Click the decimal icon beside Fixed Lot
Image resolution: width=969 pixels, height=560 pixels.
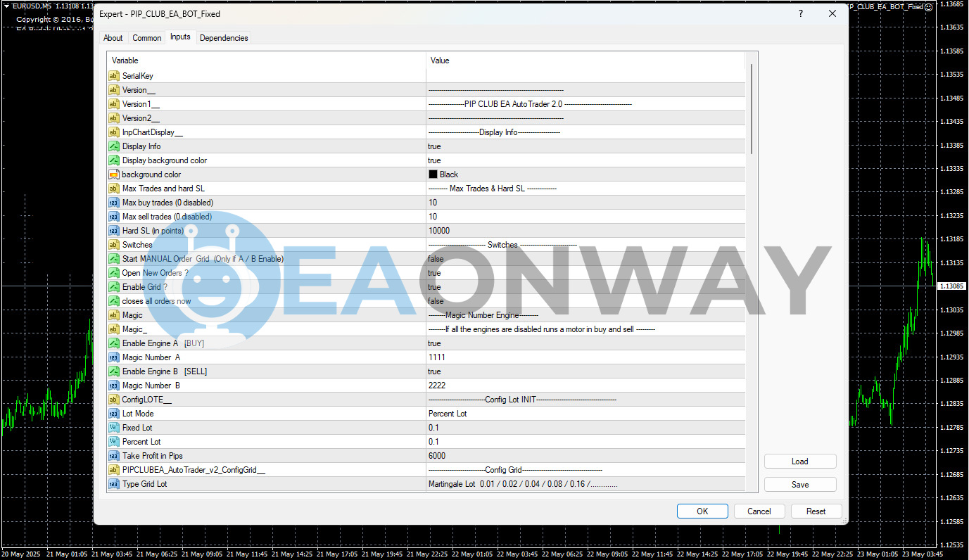[113, 428]
